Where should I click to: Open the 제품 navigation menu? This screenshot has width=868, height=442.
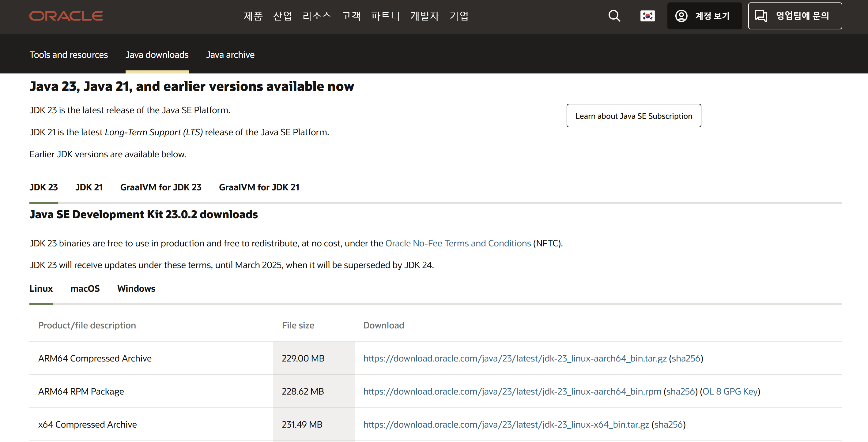[x=253, y=16]
